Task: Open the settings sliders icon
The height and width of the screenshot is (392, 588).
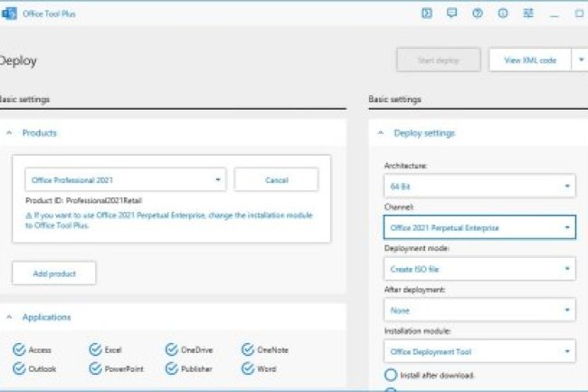Action: 527,14
